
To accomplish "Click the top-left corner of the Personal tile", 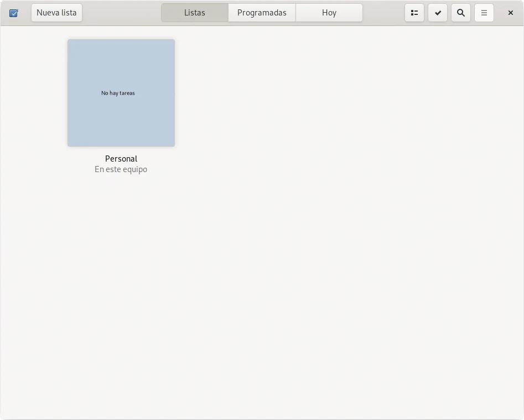I will point(71,43).
